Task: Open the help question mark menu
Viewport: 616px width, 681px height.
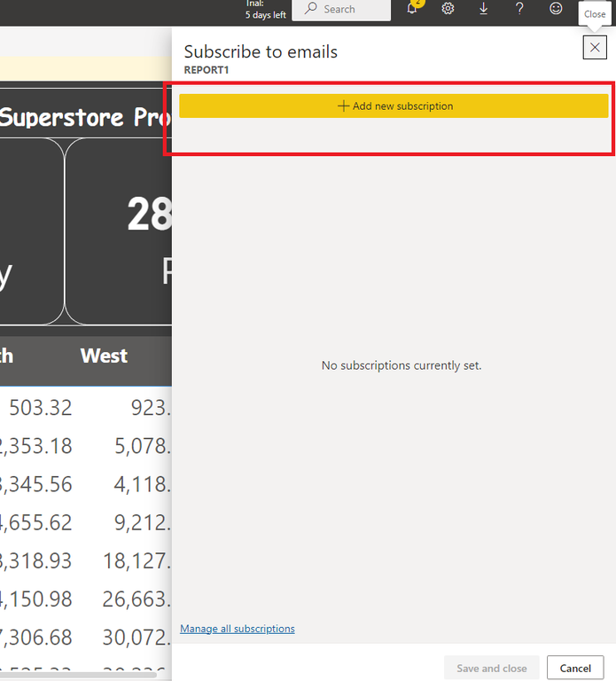Action: (x=519, y=9)
